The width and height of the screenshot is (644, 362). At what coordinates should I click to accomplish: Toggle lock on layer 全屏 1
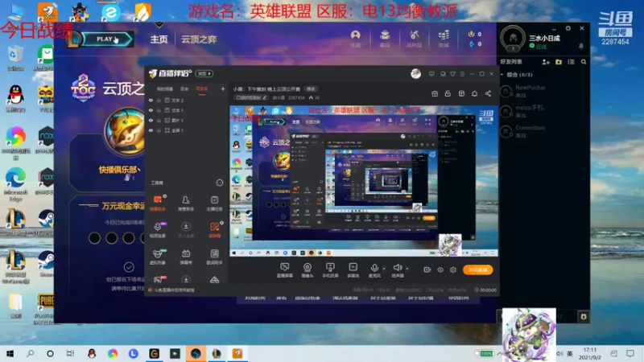click(159, 130)
